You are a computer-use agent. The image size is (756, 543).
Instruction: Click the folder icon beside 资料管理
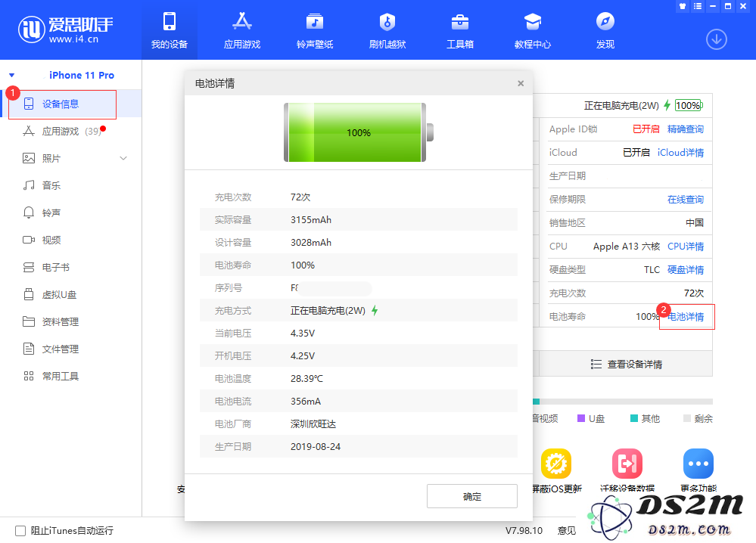tap(29, 322)
